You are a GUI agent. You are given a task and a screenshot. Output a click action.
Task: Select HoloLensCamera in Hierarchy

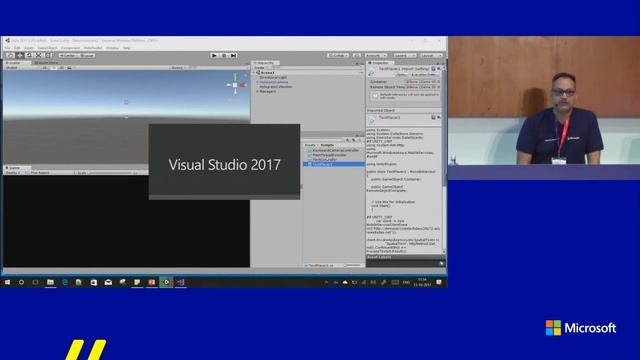[x=273, y=82]
